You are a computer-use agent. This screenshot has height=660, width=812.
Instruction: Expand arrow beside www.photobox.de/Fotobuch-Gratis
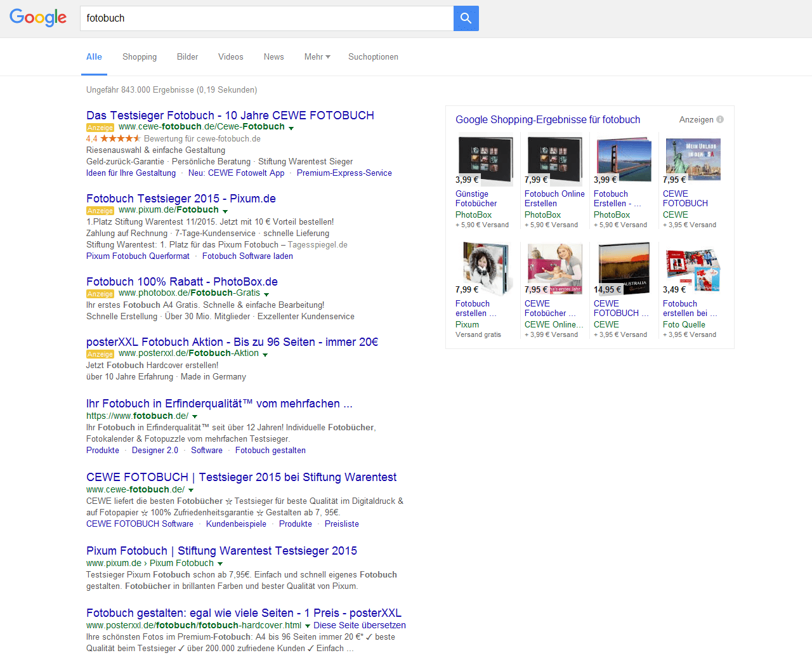coord(266,294)
